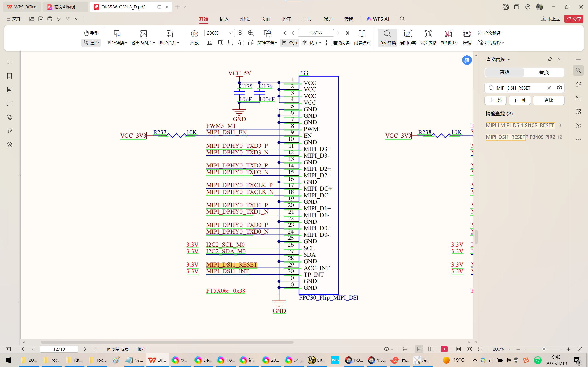Click the attachments paperclip sidebar icon
Screen dimensions: 588x367
(9, 117)
